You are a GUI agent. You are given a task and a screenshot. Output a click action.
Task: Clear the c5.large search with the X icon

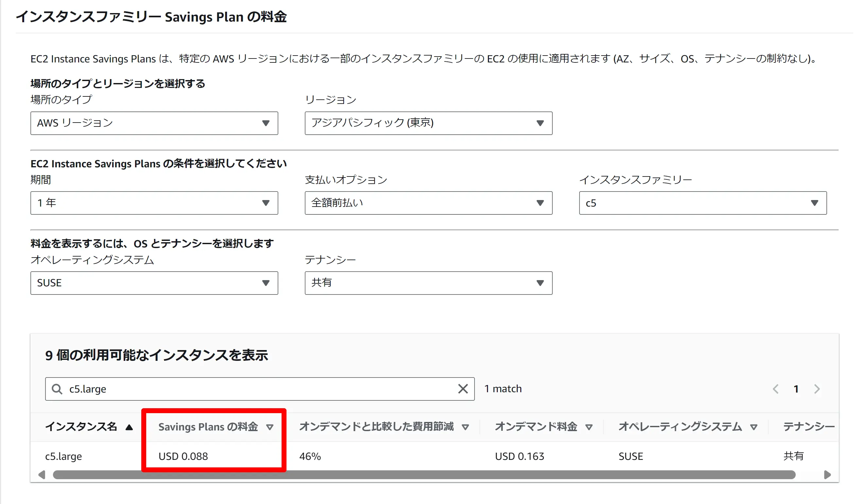point(463,389)
